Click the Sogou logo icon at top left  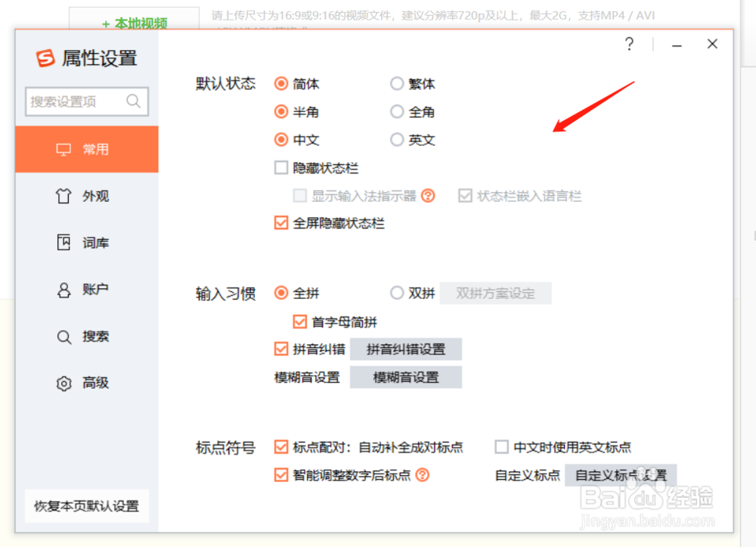tap(45, 57)
